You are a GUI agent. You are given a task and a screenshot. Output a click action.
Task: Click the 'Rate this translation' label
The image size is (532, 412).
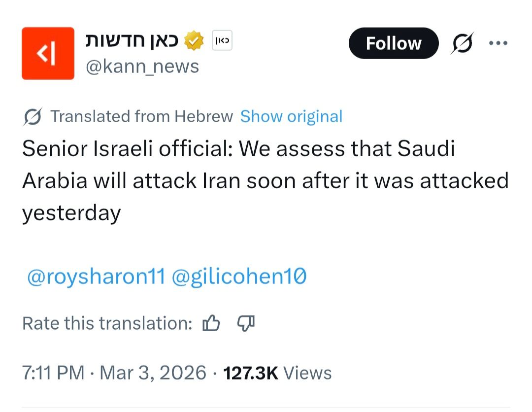pyautogui.click(x=107, y=324)
